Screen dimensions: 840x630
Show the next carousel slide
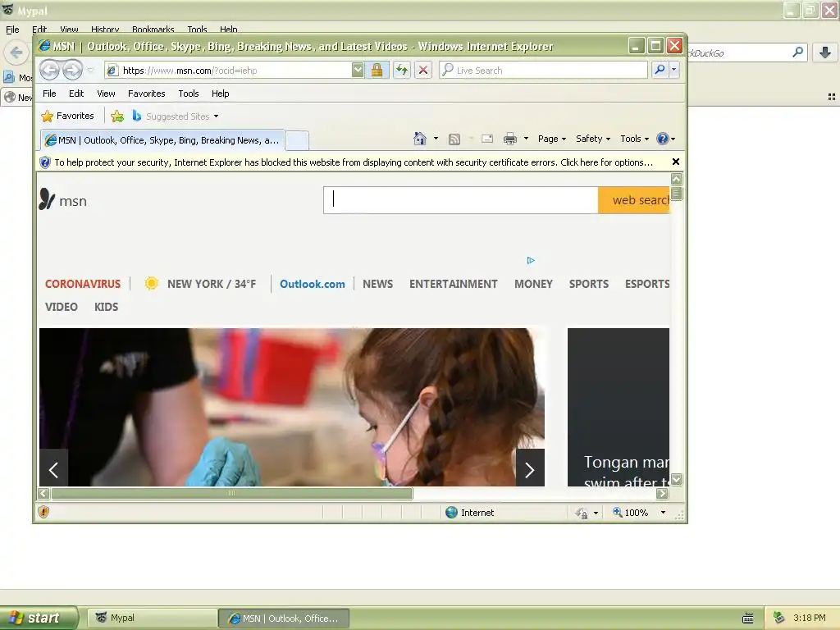[x=530, y=470]
